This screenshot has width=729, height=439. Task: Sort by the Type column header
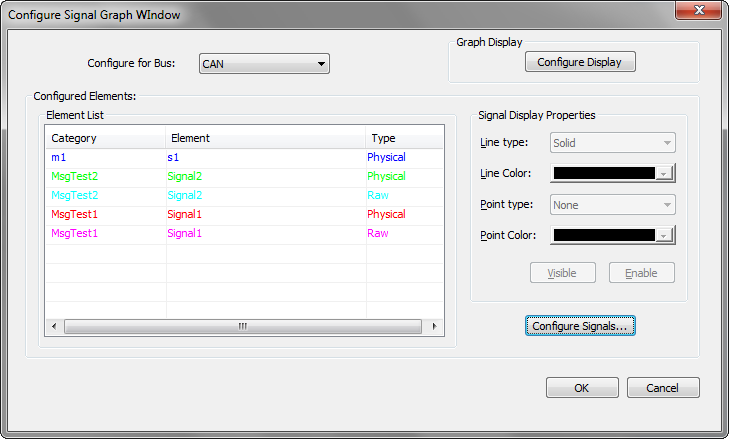point(404,138)
